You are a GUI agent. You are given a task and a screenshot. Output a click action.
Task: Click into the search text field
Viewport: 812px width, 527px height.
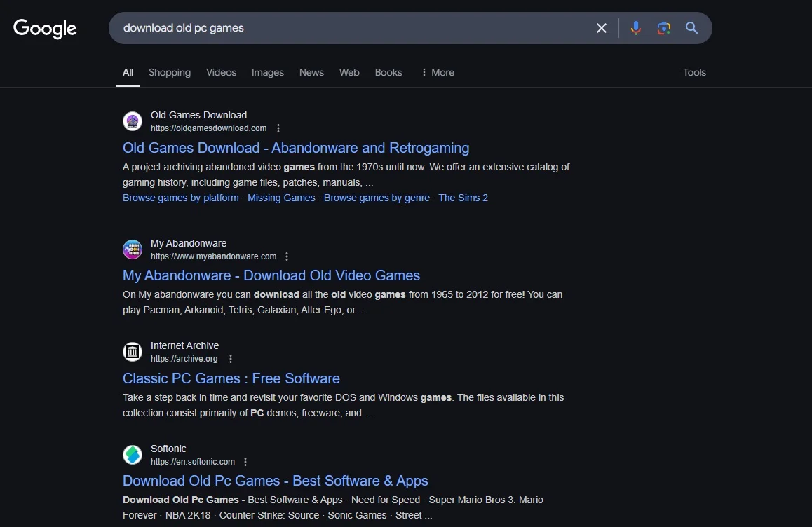coord(351,28)
